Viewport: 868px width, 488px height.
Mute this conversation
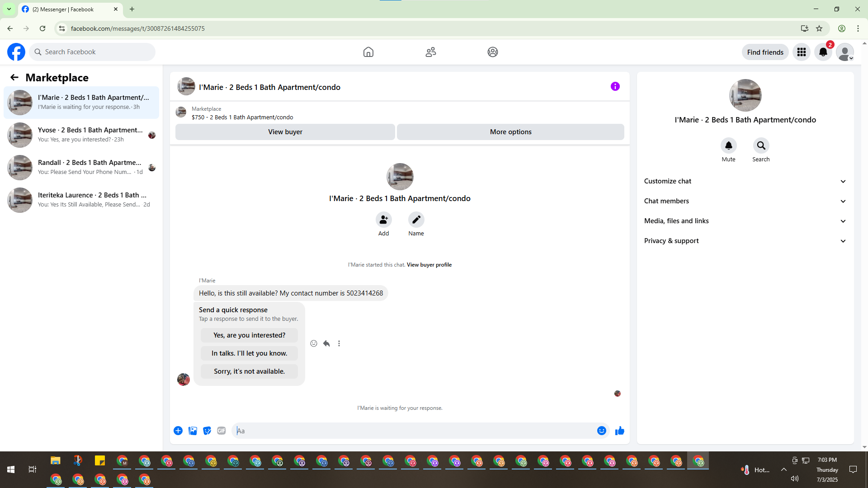tap(728, 145)
